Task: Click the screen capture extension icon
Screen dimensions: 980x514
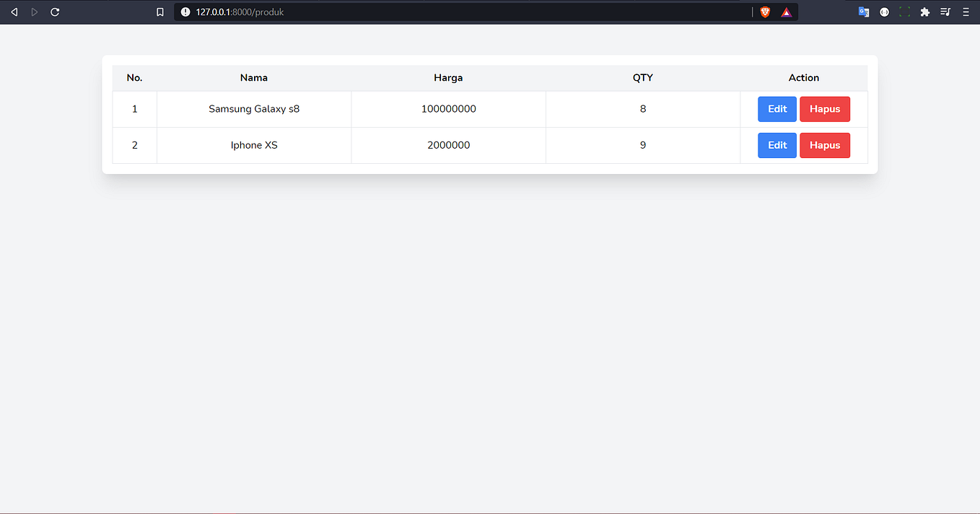Action: click(904, 12)
